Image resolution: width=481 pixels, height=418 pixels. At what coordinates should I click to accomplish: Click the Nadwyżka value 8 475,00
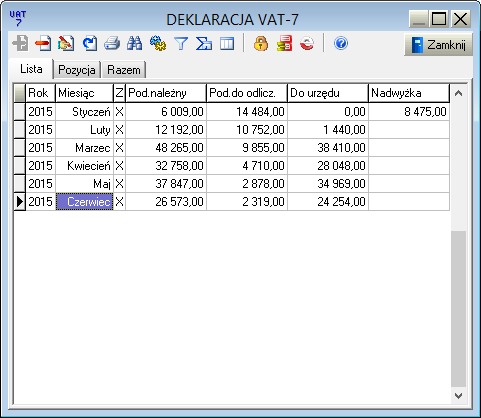point(425,112)
